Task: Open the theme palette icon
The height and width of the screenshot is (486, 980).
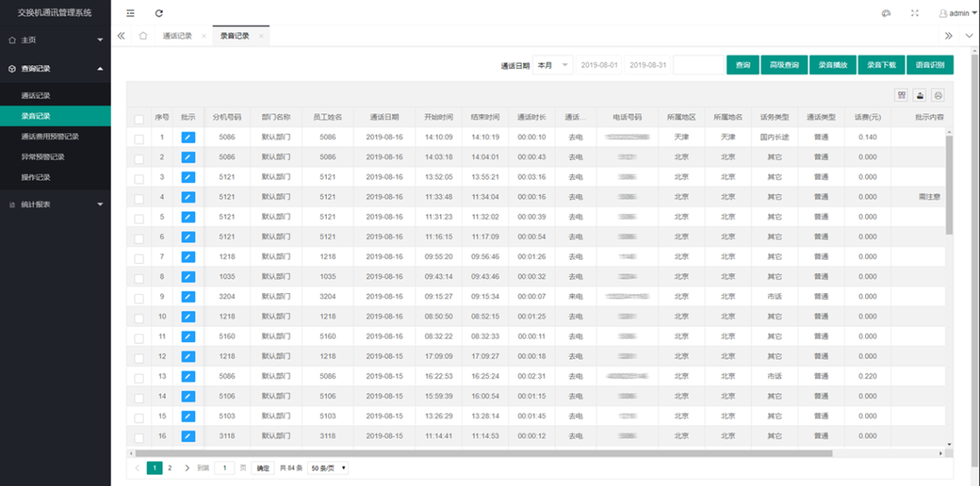Action: pos(887,13)
